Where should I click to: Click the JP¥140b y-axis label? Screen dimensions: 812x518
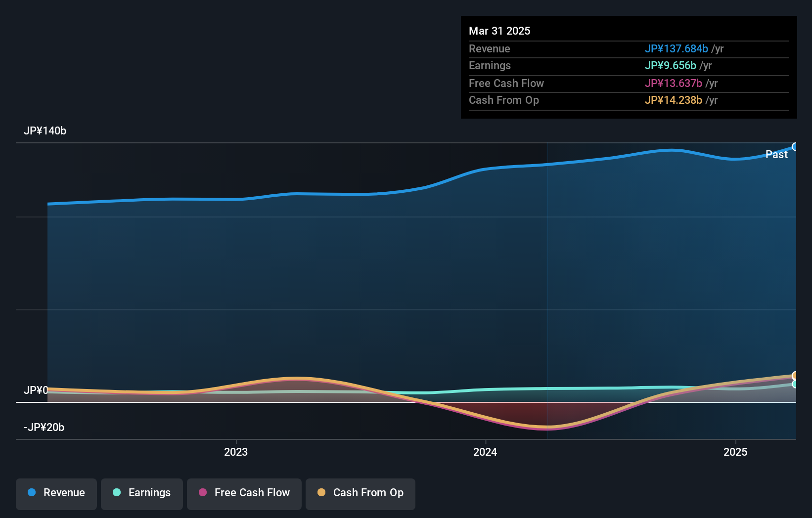point(45,131)
